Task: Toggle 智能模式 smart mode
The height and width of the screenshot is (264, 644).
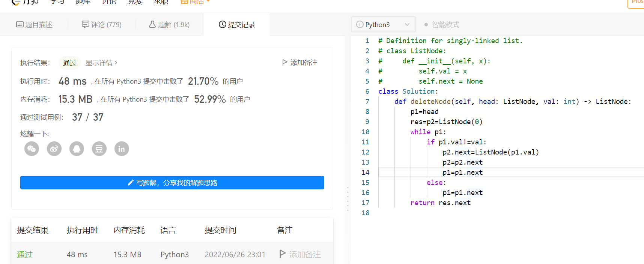Action: click(442, 25)
